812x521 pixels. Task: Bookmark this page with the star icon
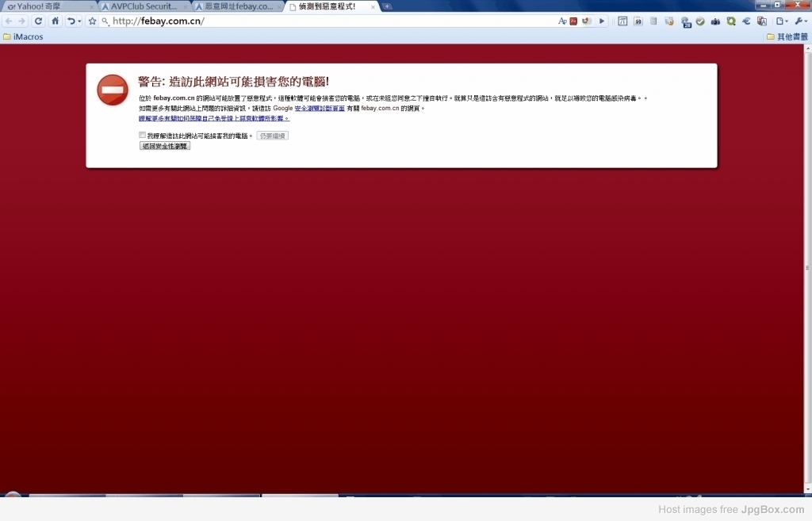click(x=92, y=21)
